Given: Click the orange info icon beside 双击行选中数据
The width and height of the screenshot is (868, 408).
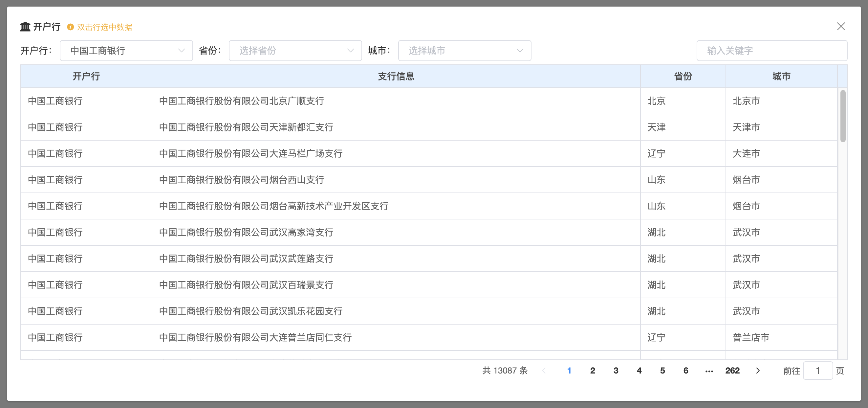Looking at the screenshot, I should tap(71, 27).
